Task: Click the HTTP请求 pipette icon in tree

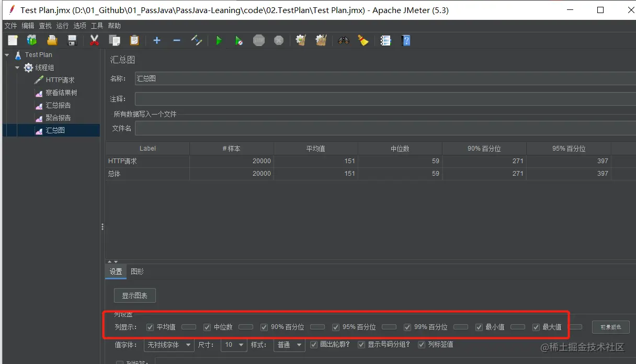Action: pos(39,80)
